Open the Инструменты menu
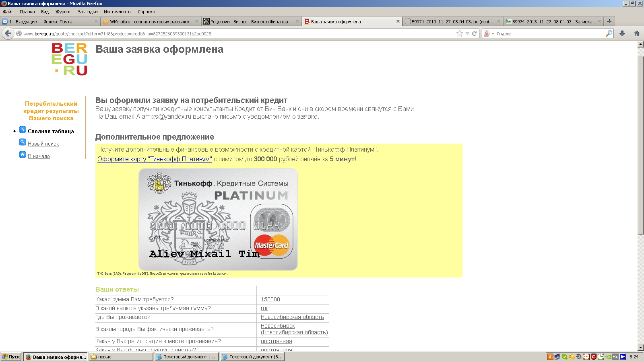The width and height of the screenshot is (644, 362). 118,12
